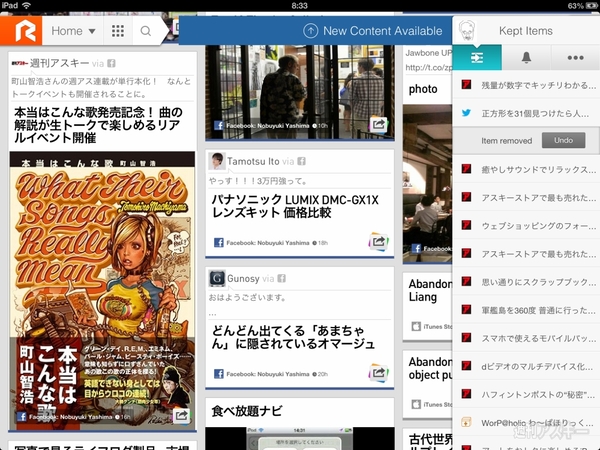Open kept item スマホで使えるモバイルバッ

click(x=526, y=338)
